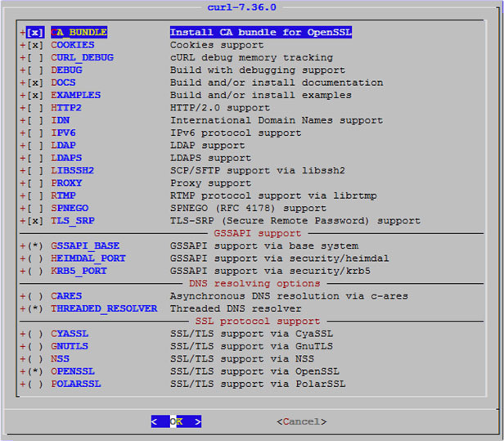Screen dimensions: 504x441
Task: Uncheck the COOKIES option checkbox
Action: (35, 45)
